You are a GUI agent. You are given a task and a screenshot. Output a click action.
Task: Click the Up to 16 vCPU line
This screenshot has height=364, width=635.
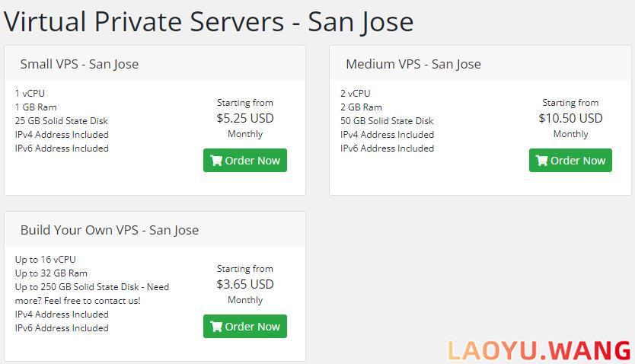[x=46, y=259]
